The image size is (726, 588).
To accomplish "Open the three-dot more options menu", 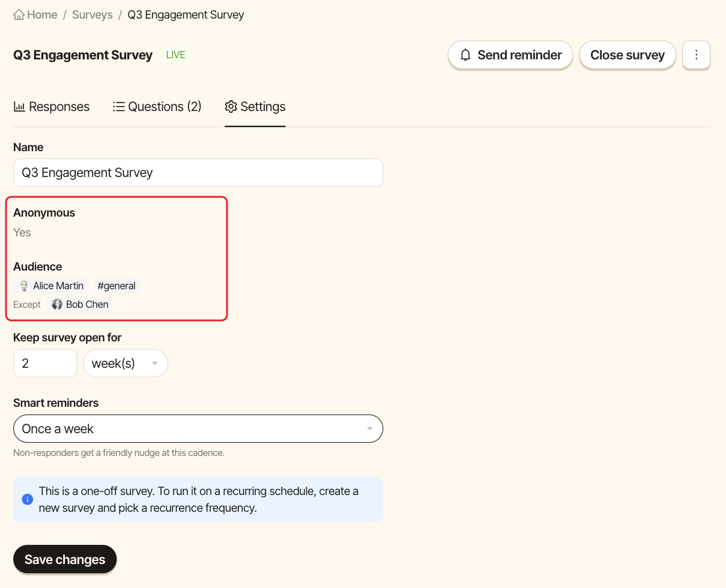I will point(697,55).
